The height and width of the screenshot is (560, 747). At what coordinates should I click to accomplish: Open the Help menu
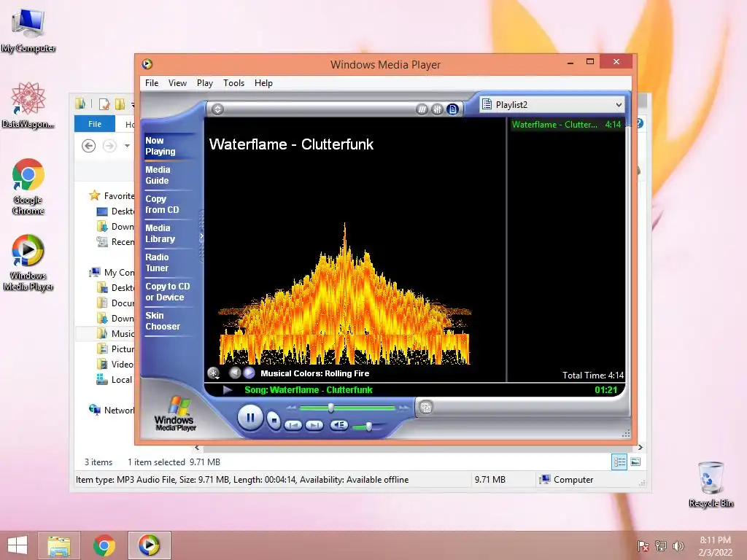263,83
